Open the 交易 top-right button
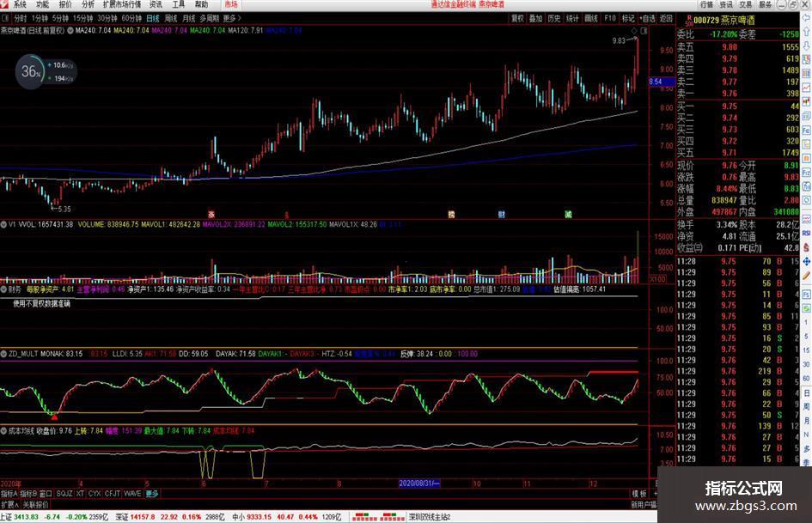This screenshot has height=523, width=812. point(745,4)
